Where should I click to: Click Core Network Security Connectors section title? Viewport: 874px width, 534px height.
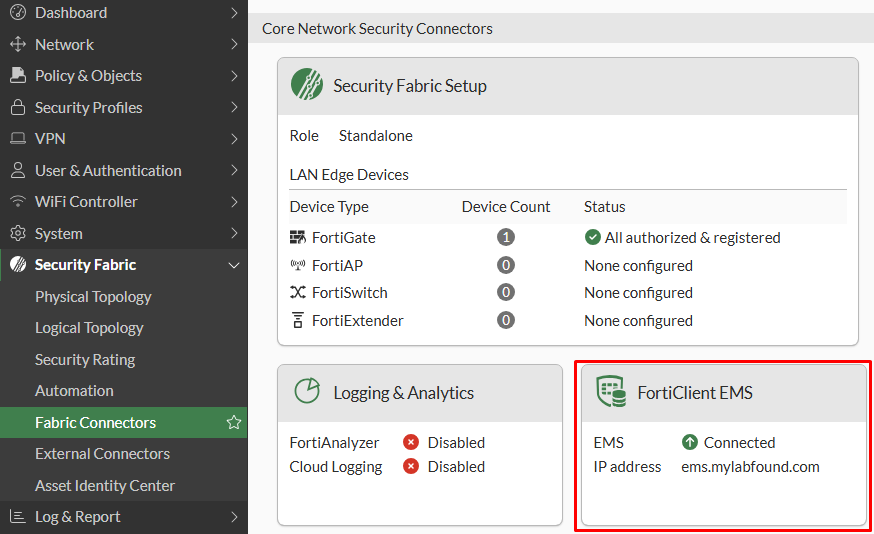tap(377, 28)
